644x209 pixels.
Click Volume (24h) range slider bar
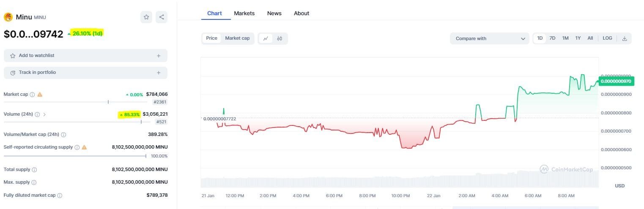tap(77, 122)
